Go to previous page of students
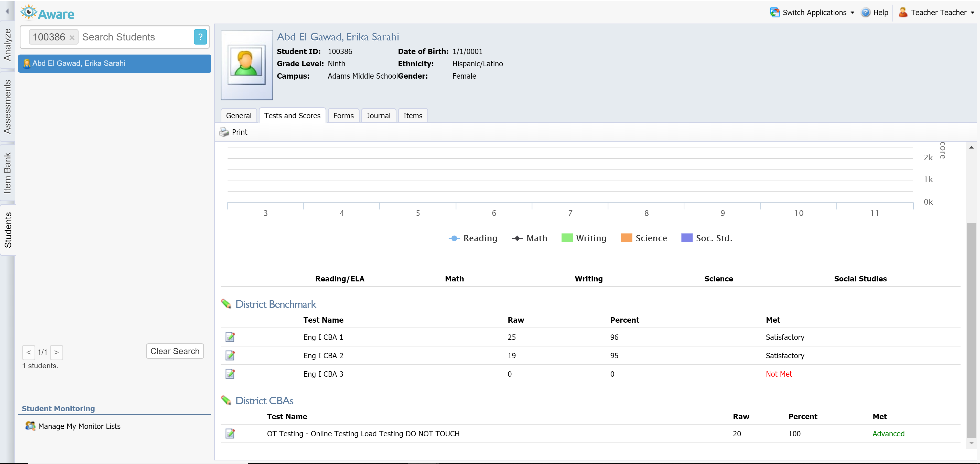This screenshot has height=464, width=980. [x=28, y=352]
